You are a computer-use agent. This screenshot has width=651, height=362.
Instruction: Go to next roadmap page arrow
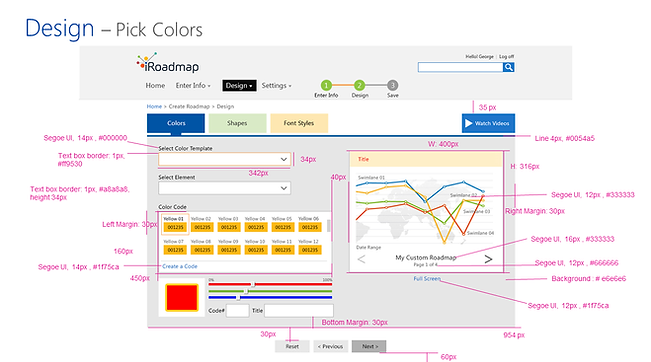[488, 259]
